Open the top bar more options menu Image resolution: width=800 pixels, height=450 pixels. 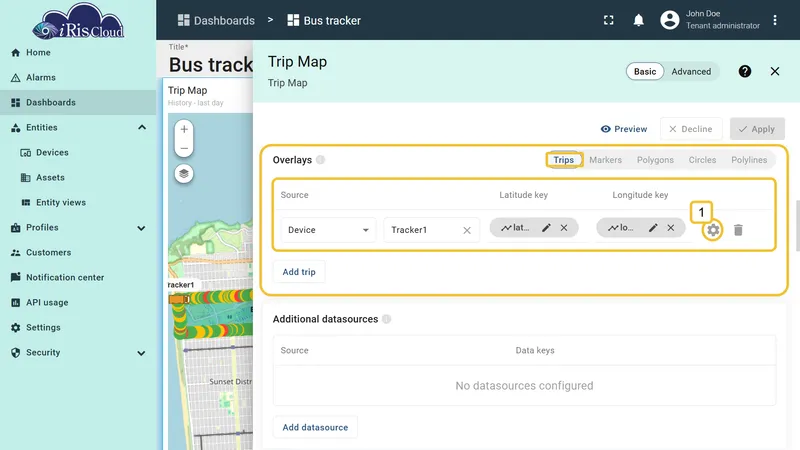(x=774, y=20)
